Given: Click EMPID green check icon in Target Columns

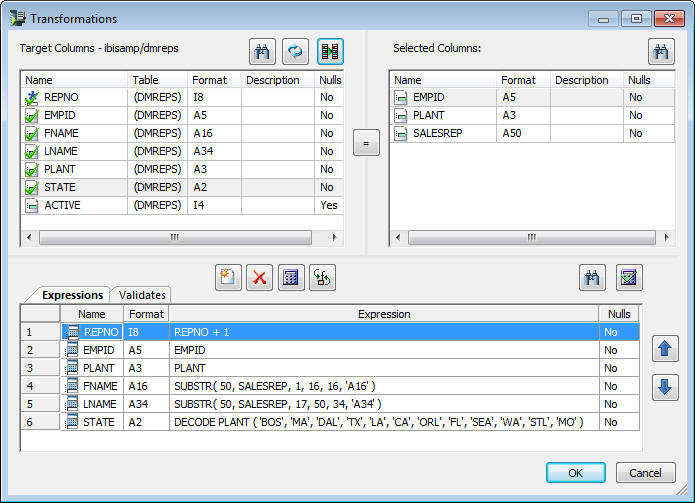Looking at the screenshot, I should click(32, 116).
